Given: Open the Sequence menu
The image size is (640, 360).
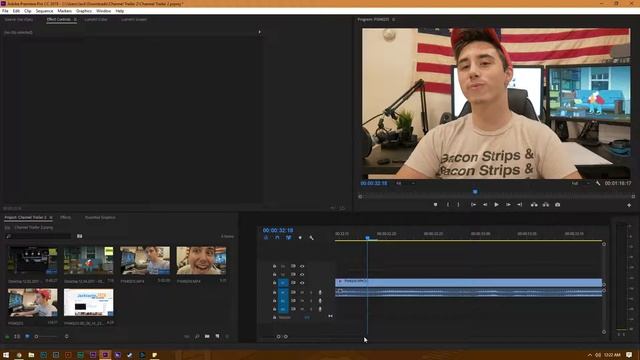Looking at the screenshot, I should pyautogui.click(x=44, y=11).
